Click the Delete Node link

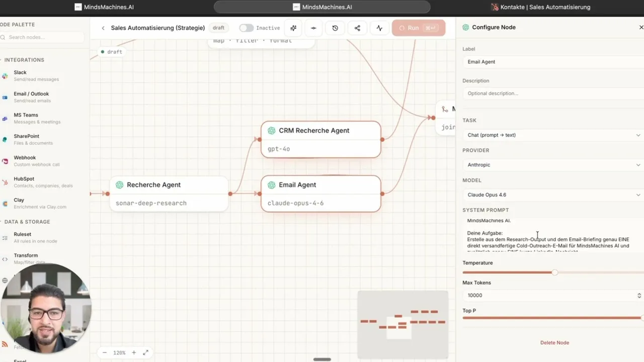coord(554,343)
